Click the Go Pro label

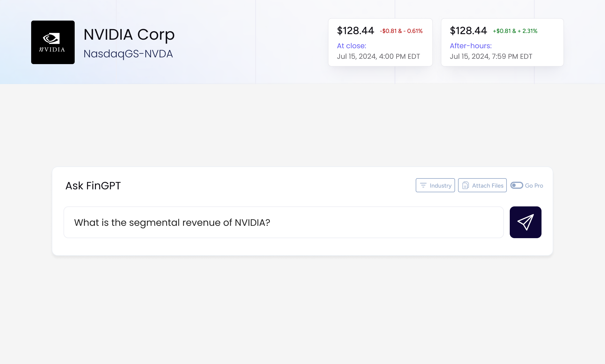pyautogui.click(x=534, y=186)
